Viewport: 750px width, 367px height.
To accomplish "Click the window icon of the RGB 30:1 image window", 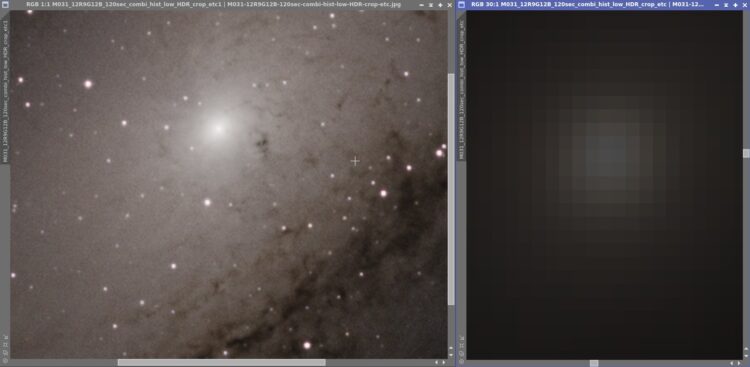I will tap(462, 4).
